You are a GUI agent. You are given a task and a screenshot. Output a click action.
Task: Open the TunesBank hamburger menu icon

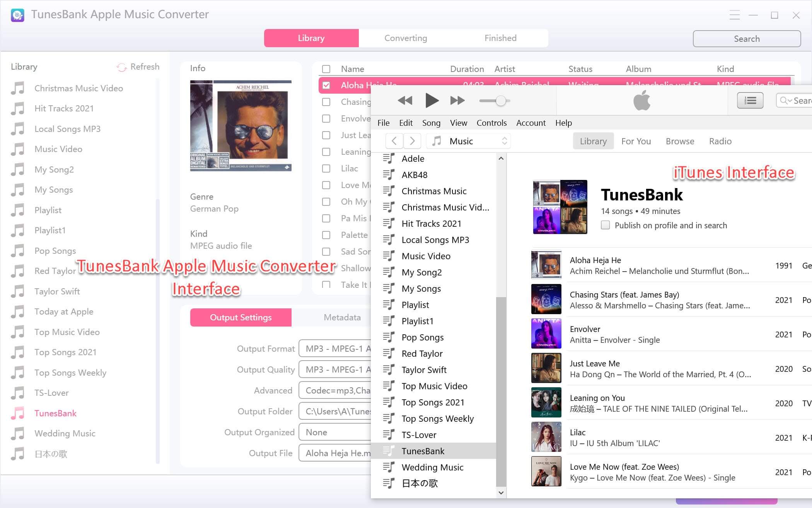[734, 15]
